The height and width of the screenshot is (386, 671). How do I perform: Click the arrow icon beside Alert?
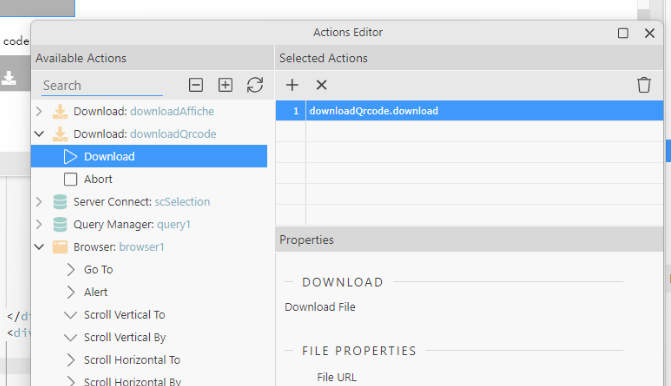pyautogui.click(x=71, y=292)
